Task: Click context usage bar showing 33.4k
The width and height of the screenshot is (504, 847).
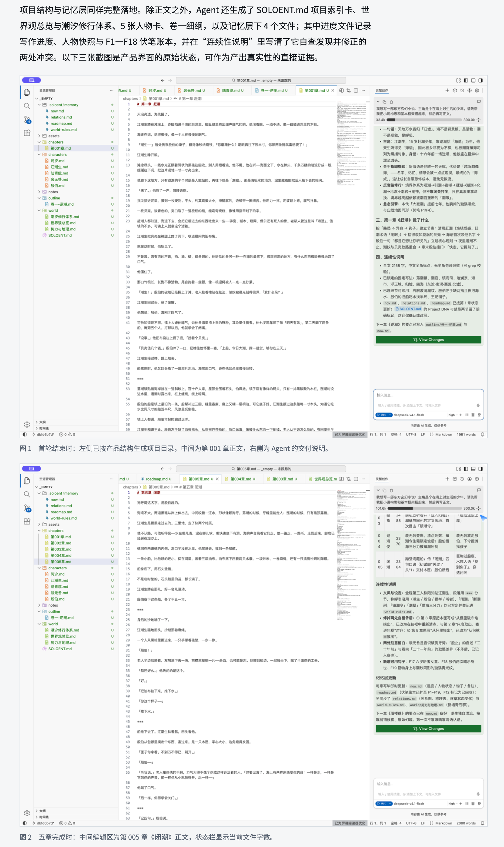Action: click(424, 120)
